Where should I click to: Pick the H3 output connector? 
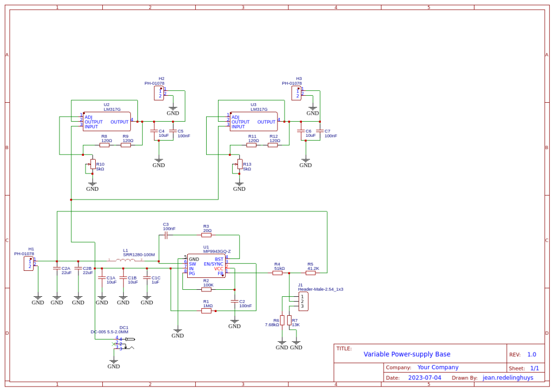point(296,92)
